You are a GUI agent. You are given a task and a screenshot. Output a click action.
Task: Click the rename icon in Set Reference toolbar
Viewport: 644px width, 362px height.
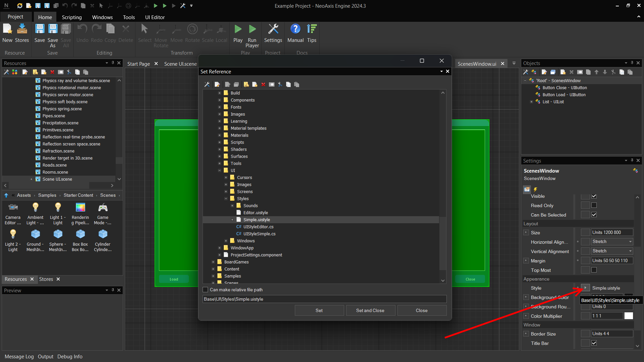[x=272, y=84]
